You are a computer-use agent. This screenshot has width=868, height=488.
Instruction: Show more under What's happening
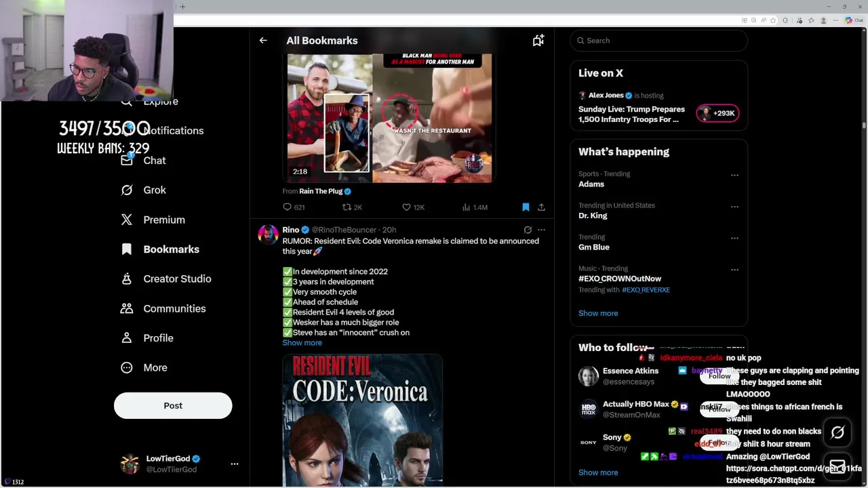coord(598,313)
